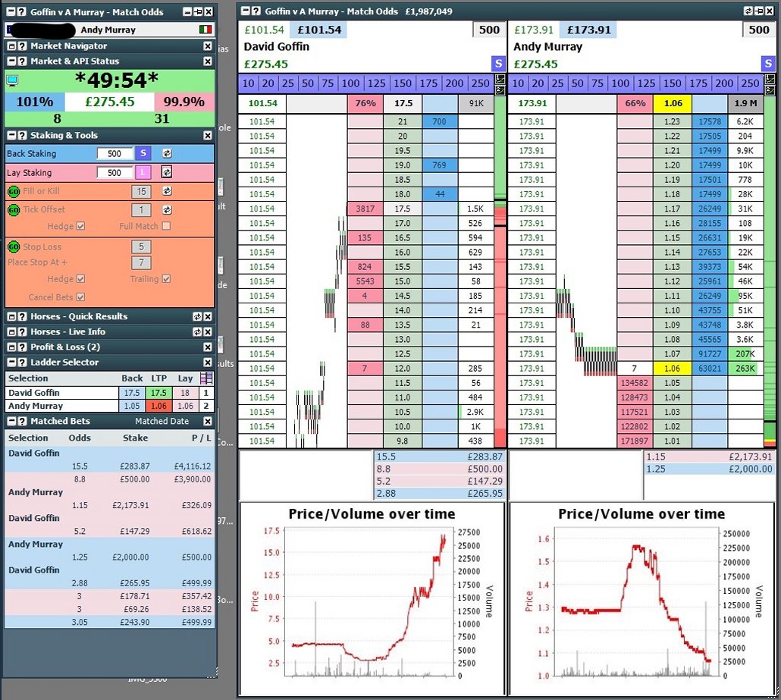The width and height of the screenshot is (781, 700).
Task: Select stake 100 on Andy Murray ladder
Action: pos(620,83)
